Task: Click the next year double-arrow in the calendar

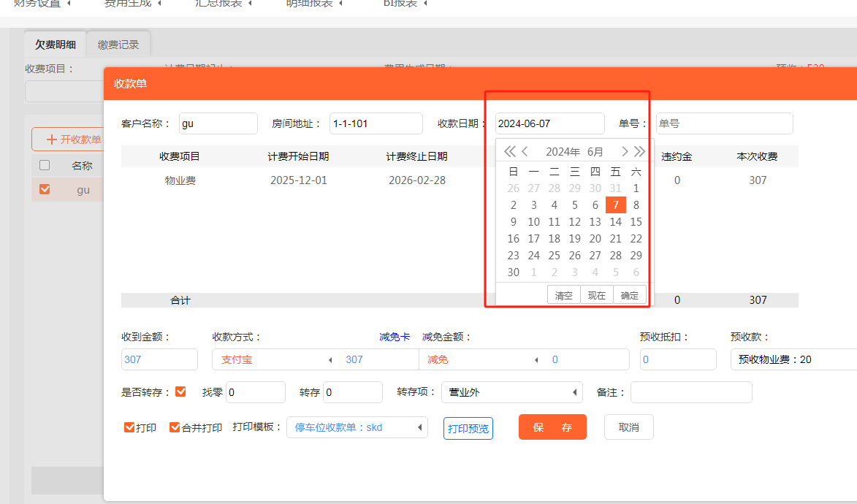Action: tap(639, 151)
